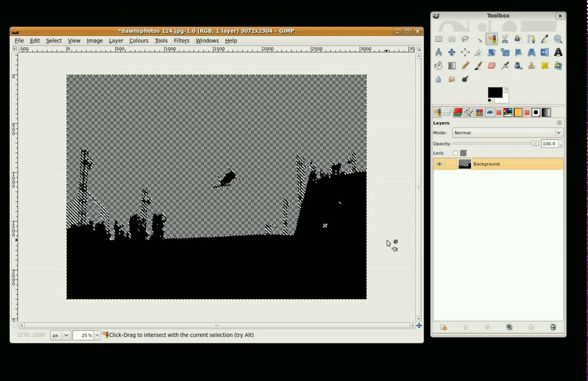Image resolution: width=588 pixels, height=381 pixels.
Task: Select the Perspective Clone tool
Action: [558, 66]
